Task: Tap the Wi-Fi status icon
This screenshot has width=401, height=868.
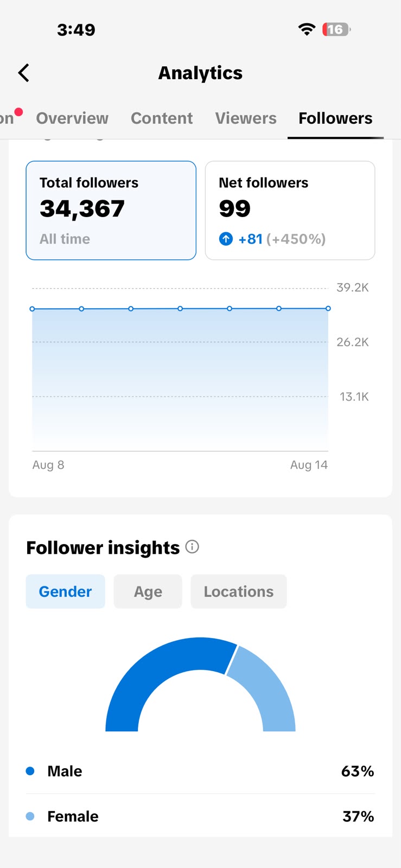Action: pos(307,29)
